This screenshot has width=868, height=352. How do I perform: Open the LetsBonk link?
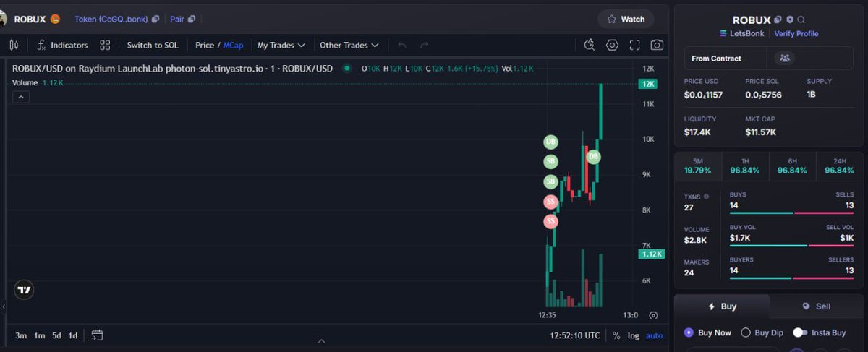coord(743,34)
